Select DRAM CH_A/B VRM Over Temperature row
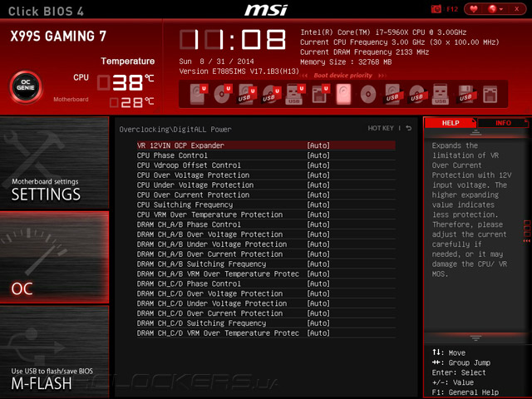 pyautogui.click(x=266, y=273)
